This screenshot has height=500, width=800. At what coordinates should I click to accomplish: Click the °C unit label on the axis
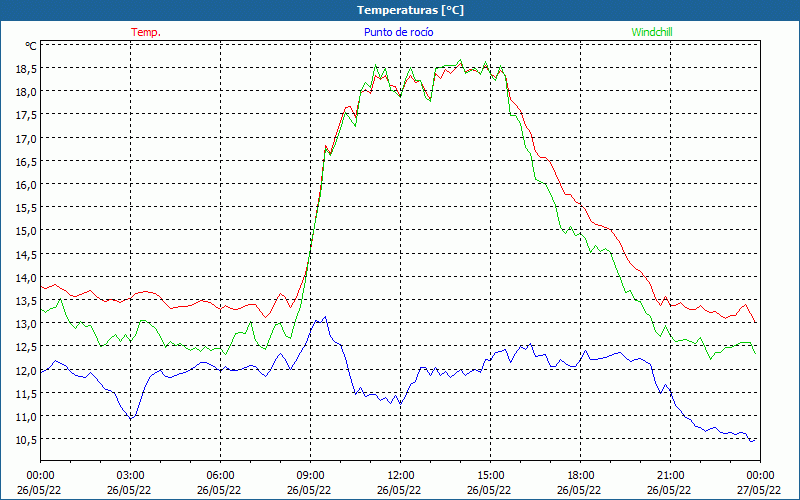point(31,46)
